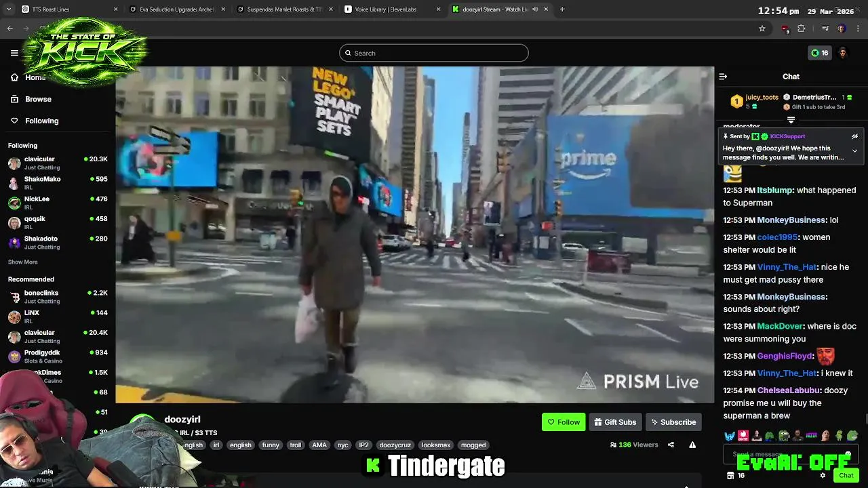
Task: Open the chat shop icon
Action: pos(730,476)
